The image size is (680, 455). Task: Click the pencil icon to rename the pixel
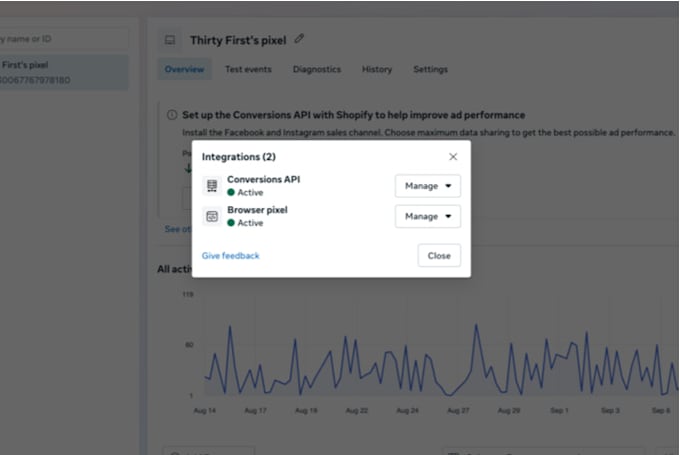(x=299, y=39)
